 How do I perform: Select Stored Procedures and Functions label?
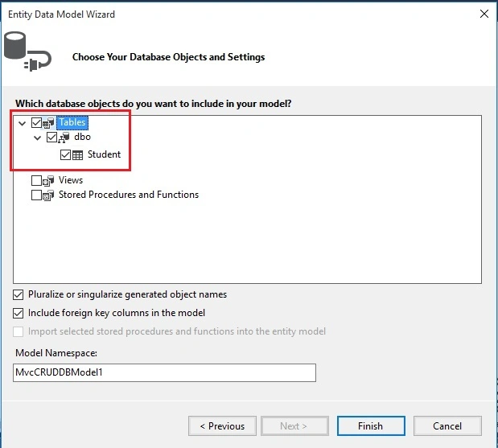[x=129, y=195]
